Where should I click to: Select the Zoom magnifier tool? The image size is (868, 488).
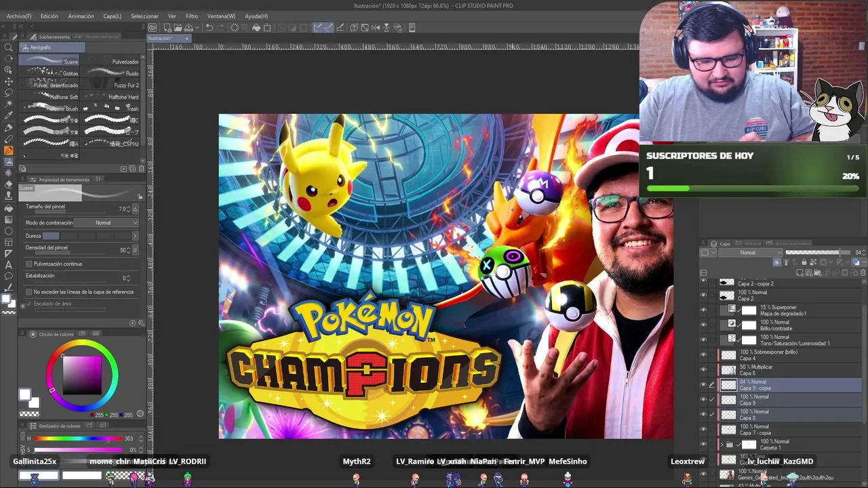coord(8,47)
